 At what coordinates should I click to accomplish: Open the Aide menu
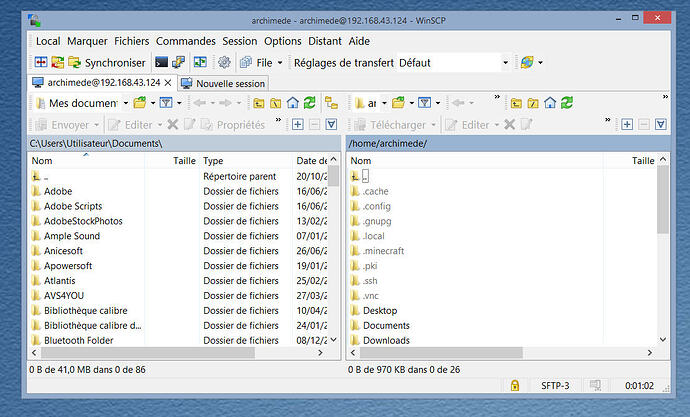pyautogui.click(x=359, y=41)
